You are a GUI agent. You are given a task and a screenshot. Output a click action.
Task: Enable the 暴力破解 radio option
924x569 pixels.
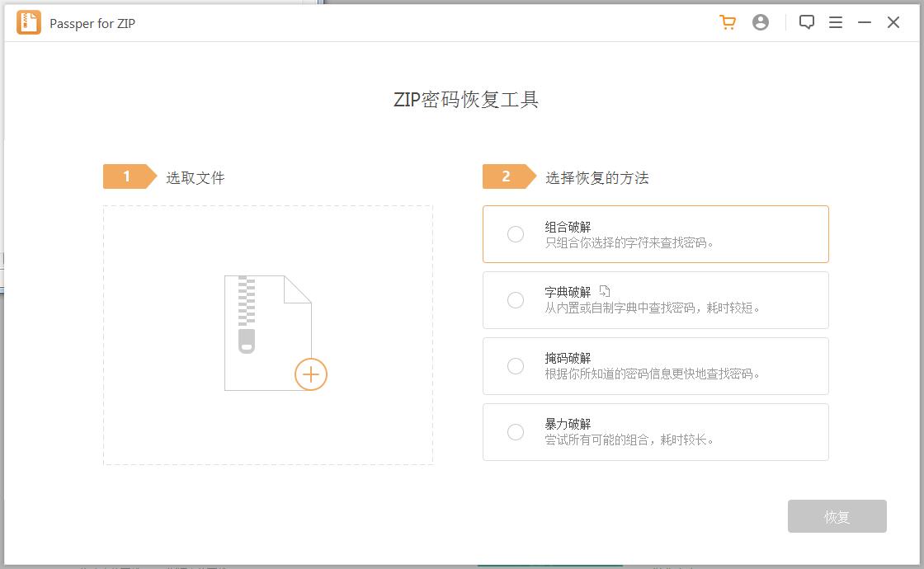click(x=516, y=432)
